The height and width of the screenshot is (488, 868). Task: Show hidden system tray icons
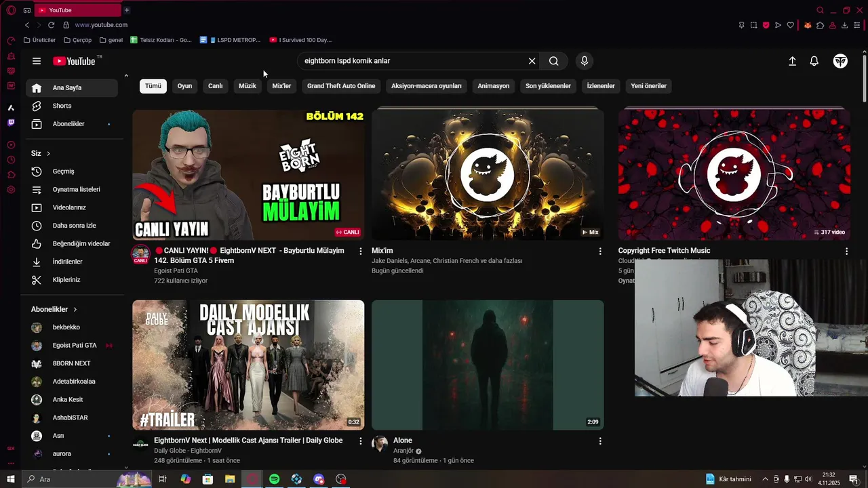coord(765,479)
